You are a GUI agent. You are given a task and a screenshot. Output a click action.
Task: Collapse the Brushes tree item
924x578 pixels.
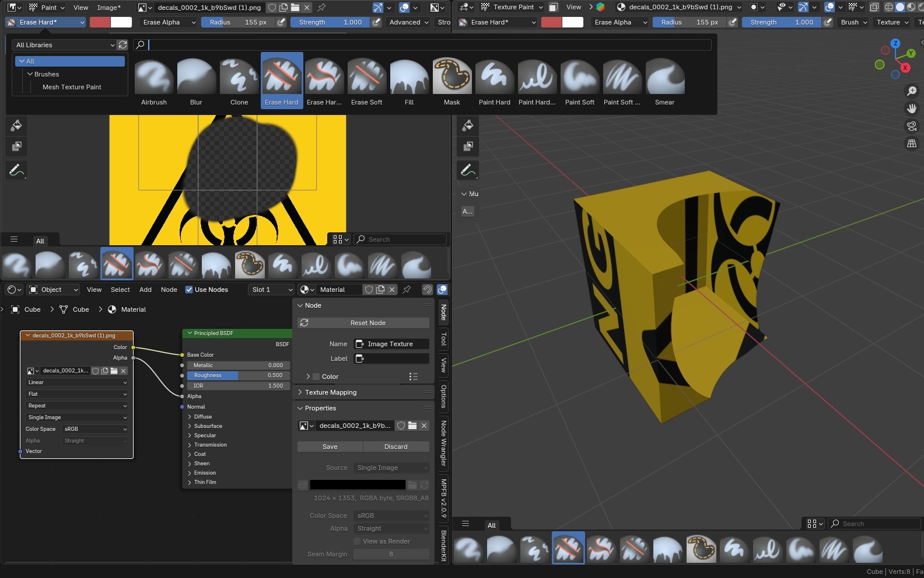point(30,74)
